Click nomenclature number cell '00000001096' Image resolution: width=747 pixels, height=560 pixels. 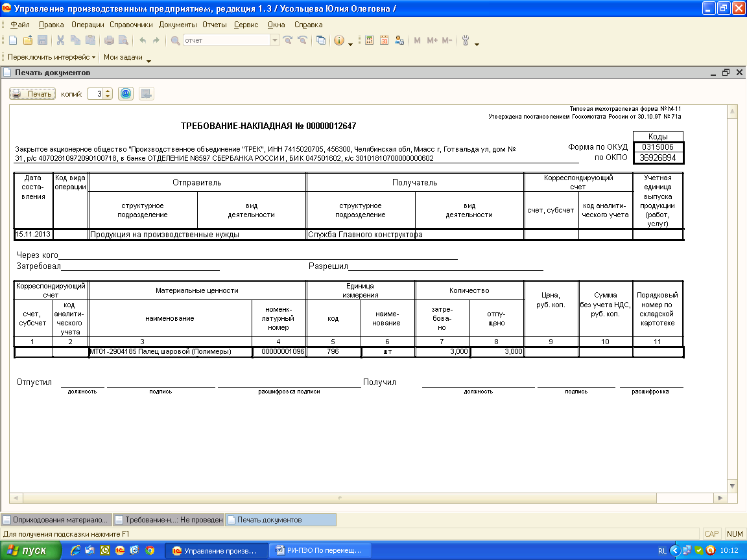point(279,352)
